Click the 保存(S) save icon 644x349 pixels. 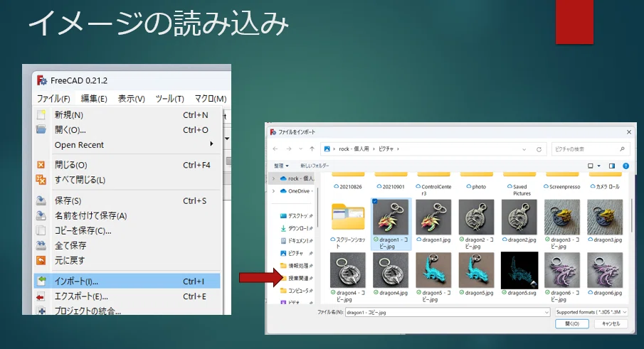click(41, 200)
